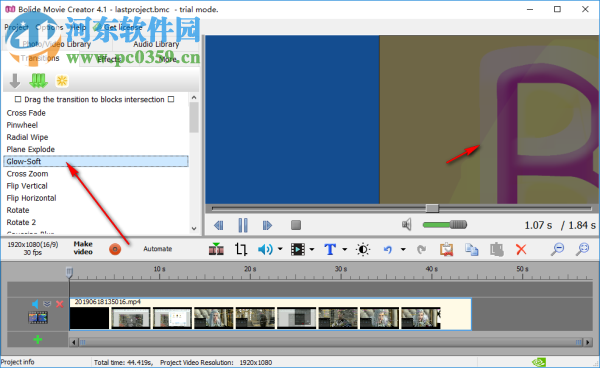Zoom out the timeline
Viewport: 600px width, 368px height.
click(x=558, y=249)
